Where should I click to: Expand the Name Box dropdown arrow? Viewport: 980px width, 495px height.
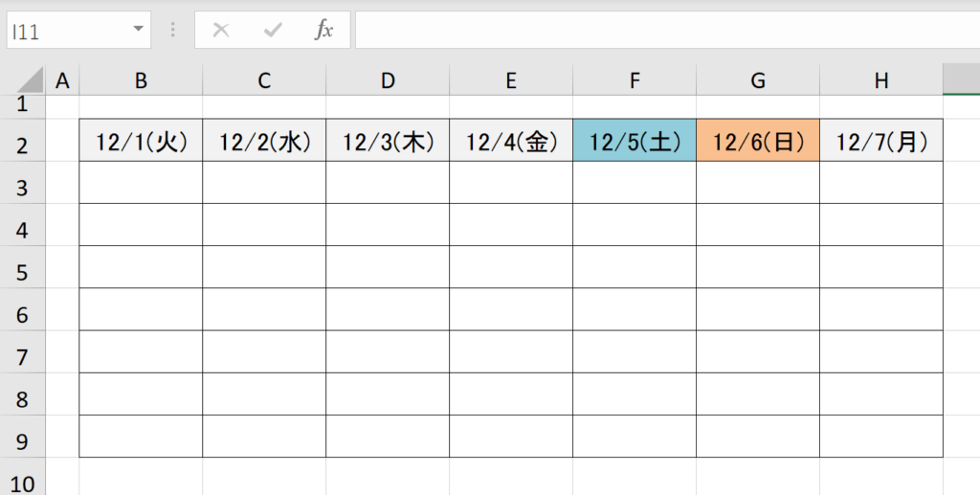(x=140, y=30)
